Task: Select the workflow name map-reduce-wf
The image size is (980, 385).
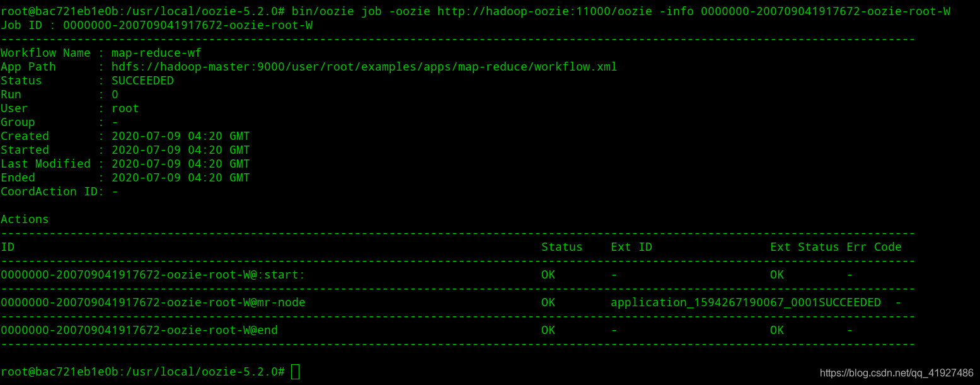Action: pos(156,53)
